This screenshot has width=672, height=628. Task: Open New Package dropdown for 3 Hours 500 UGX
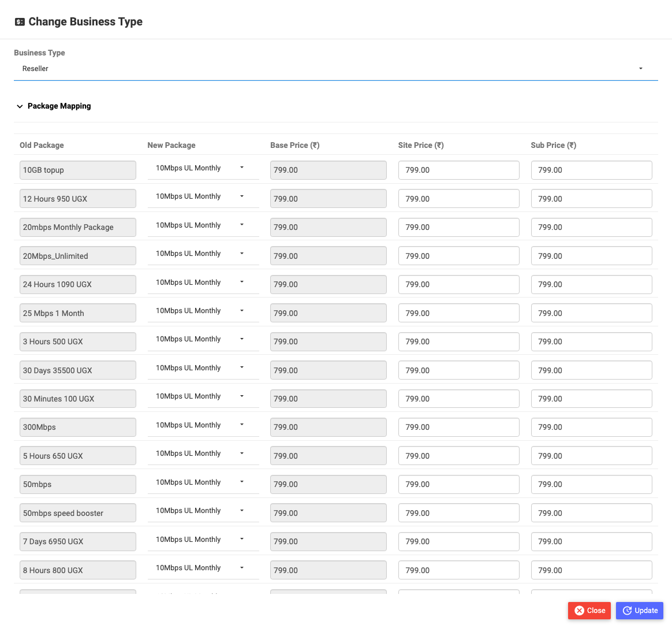pyautogui.click(x=203, y=339)
